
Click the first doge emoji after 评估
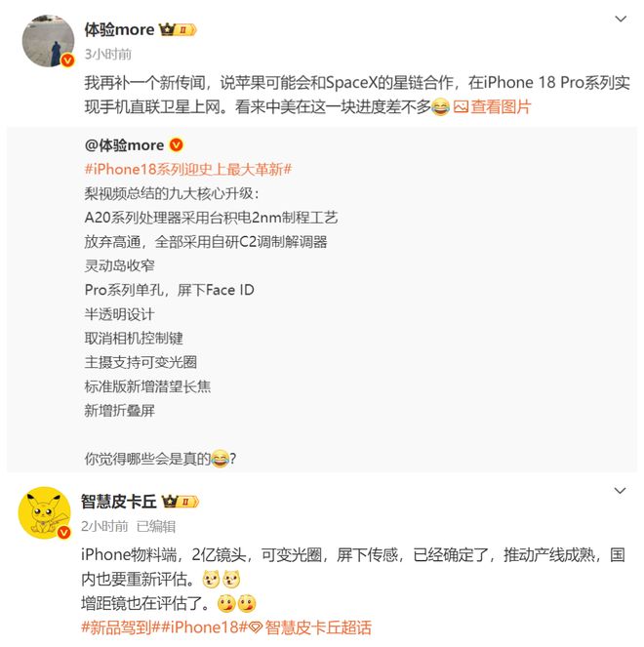point(211,580)
